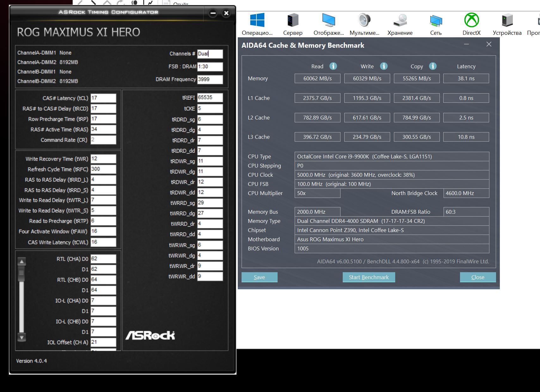The image size is (540, 392).
Task: Click the L3 Cache Latency result 10.8 ns
Action: click(466, 137)
